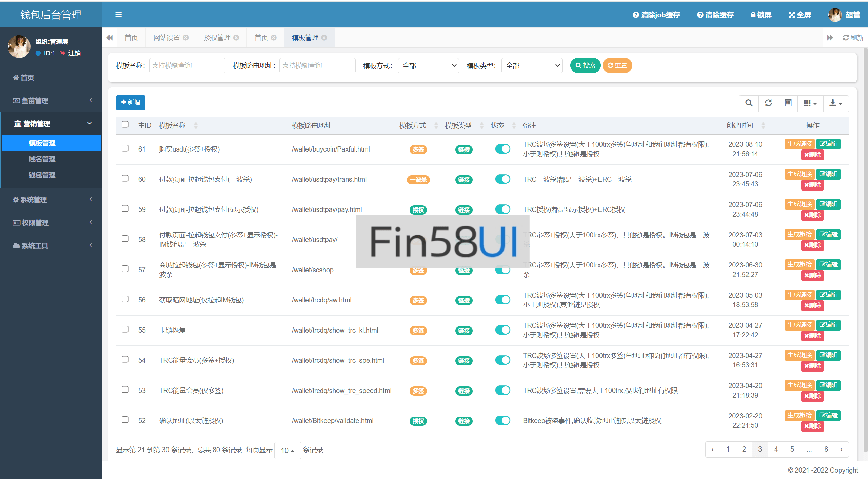Open the 模板方式 dropdown
868x479 pixels.
pos(429,66)
